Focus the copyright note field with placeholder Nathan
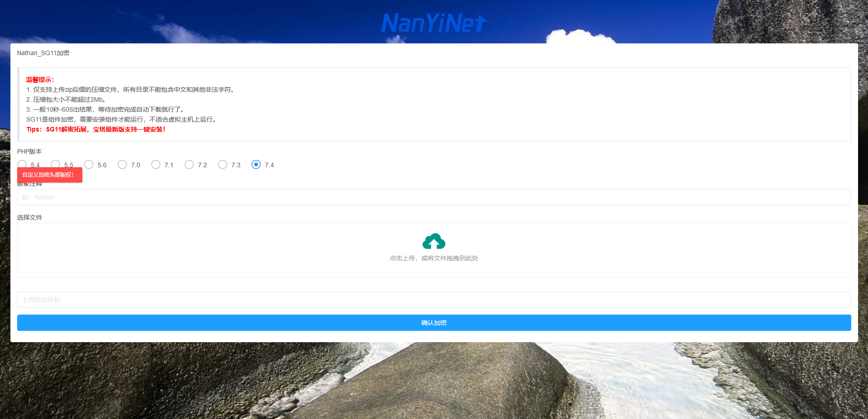868x419 pixels. pos(434,197)
